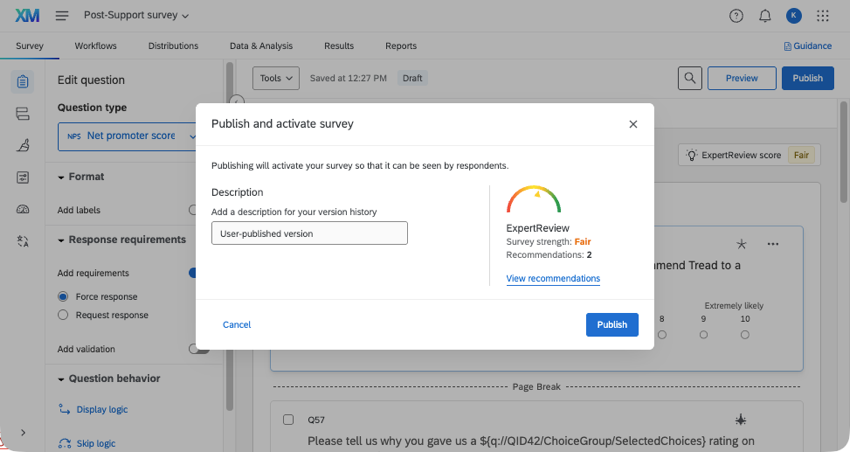
Task: Open the Quotas gauge sidebar icon
Action: coord(22,209)
